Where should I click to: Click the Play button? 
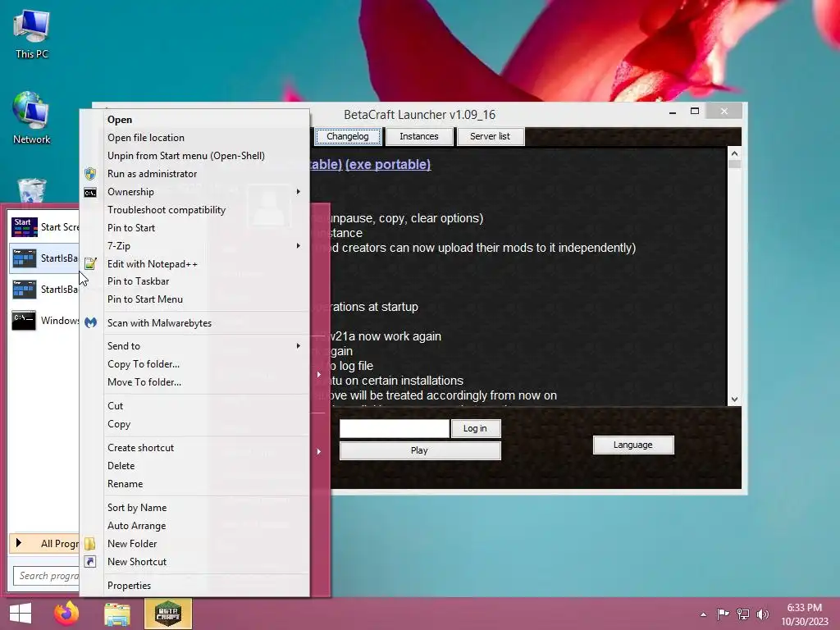click(419, 450)
